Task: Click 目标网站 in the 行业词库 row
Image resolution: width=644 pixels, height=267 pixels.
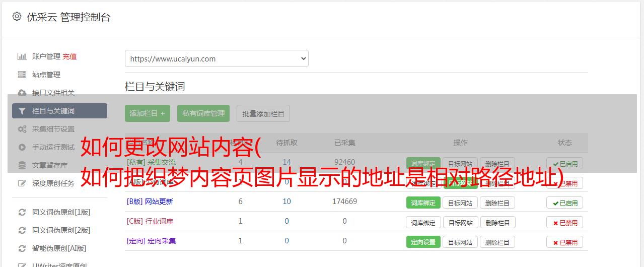Action: (x=460, y=222)
